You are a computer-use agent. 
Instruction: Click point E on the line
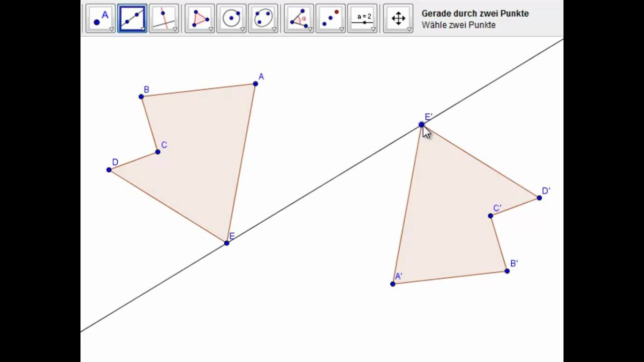[227, 243]
